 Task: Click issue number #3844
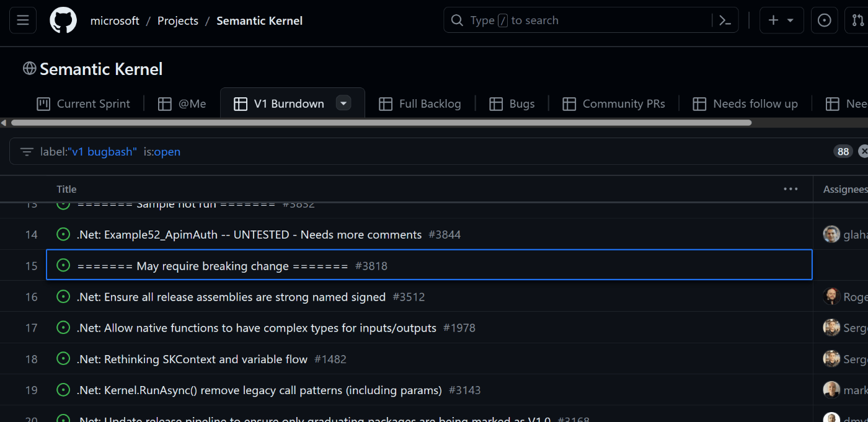point(445,235)
